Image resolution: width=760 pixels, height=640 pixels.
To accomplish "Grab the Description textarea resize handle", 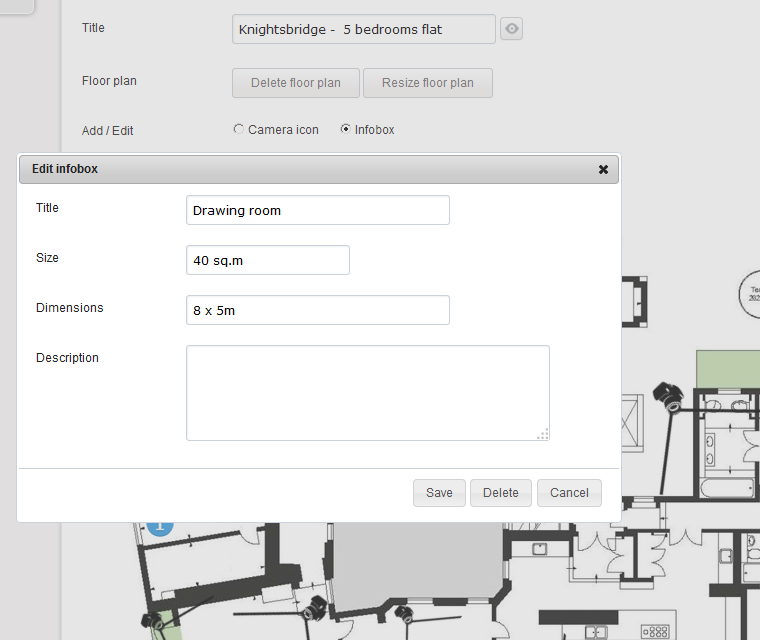I will pos(544,434).
